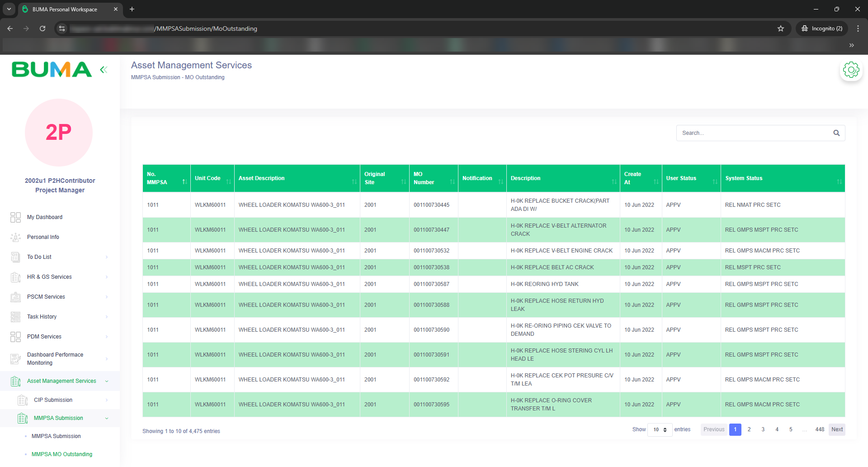Image resolution: width=868 pixels, height=467 pixels.
Task: Collapse the sidebar with the double-chevron icon
Action: coord(104,70)
